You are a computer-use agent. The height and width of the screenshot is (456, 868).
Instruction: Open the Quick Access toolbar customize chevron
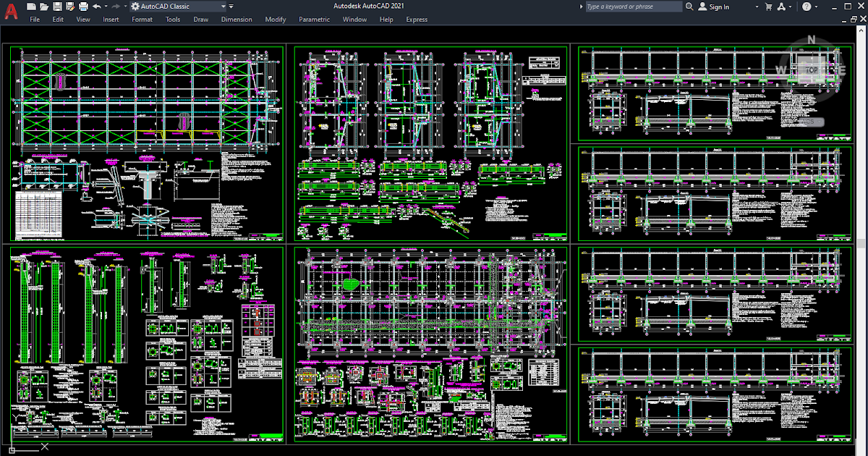click(x=231, y=6)
